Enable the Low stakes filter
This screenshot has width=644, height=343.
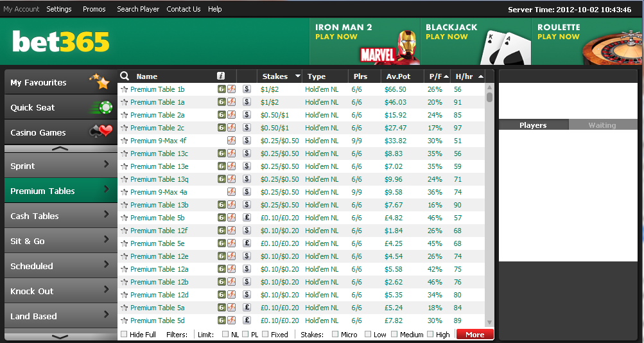(x=368, y=334)
